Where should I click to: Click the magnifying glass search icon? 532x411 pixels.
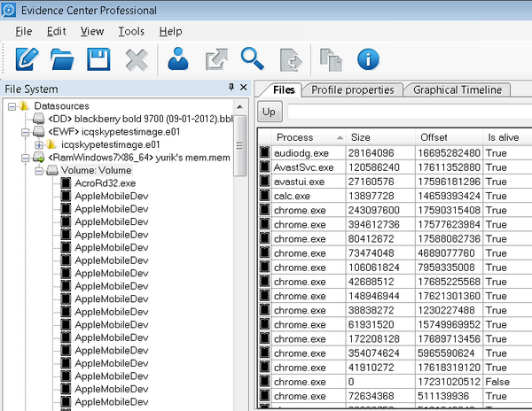(254, 60)
